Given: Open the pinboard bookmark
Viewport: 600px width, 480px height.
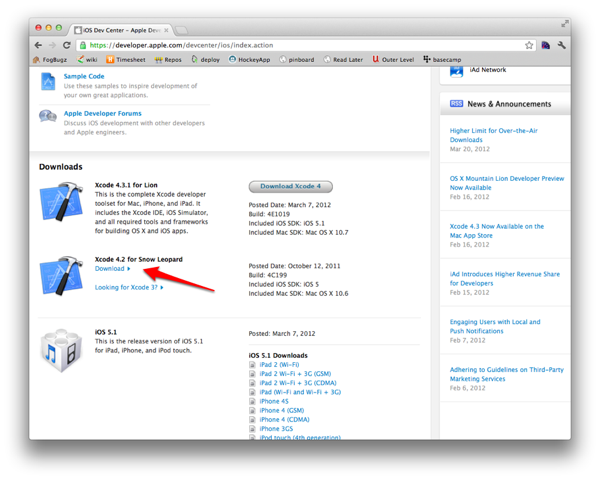Looking at the screenshot, I should (297, 60).
